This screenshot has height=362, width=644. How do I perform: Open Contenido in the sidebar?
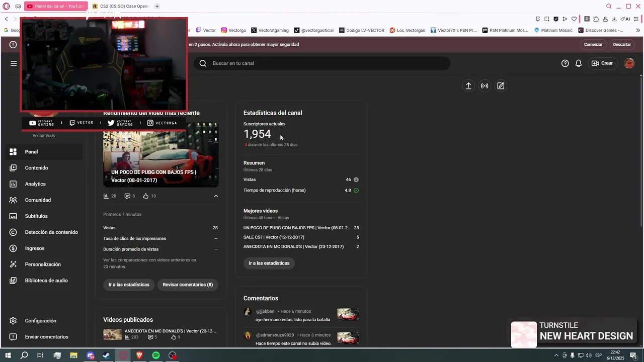pos(44,168)
